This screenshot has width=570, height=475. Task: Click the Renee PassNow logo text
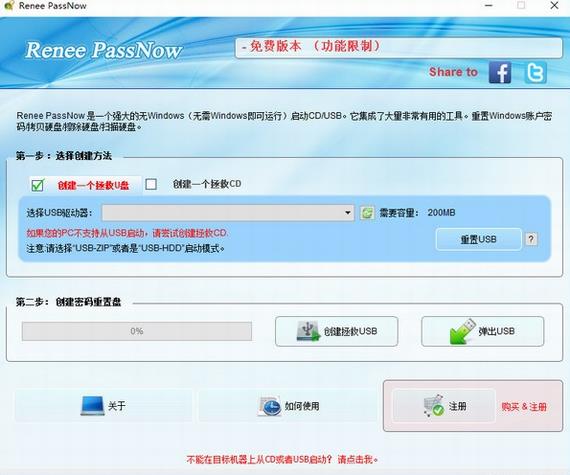[104, 50]
